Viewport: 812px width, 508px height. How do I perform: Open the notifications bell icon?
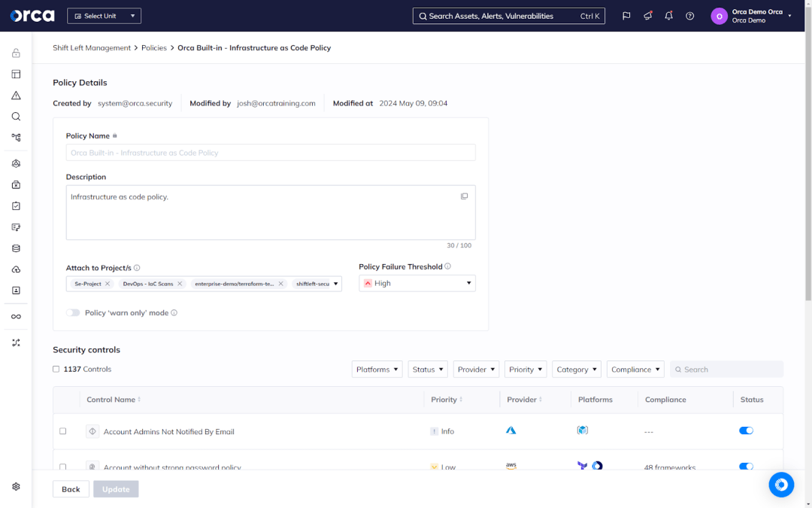point(668,16)
